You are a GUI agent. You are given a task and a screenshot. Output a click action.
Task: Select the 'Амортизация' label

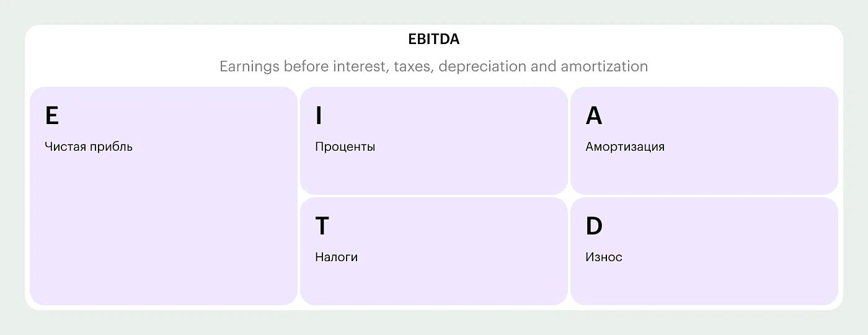pyautogui.click(x=624, y=147)
